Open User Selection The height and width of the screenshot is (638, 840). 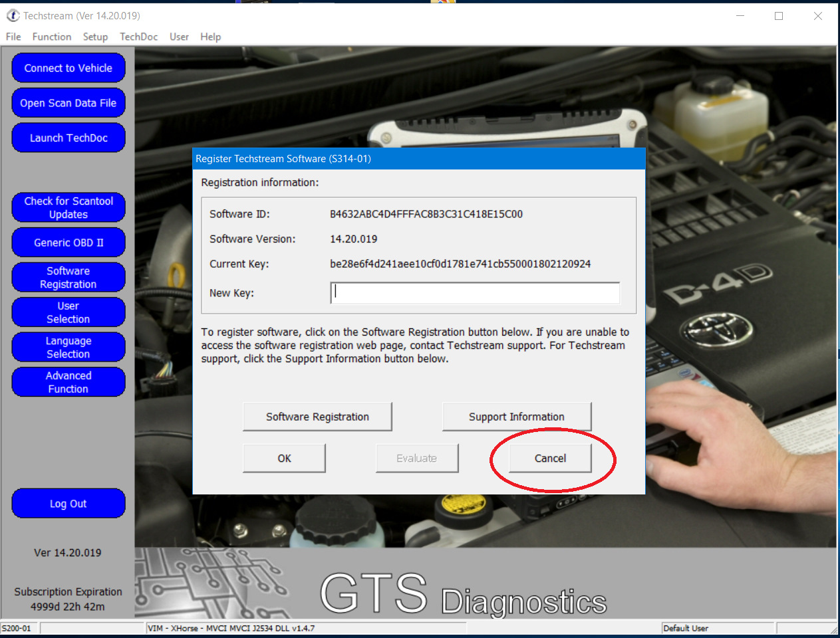(69, 312)
